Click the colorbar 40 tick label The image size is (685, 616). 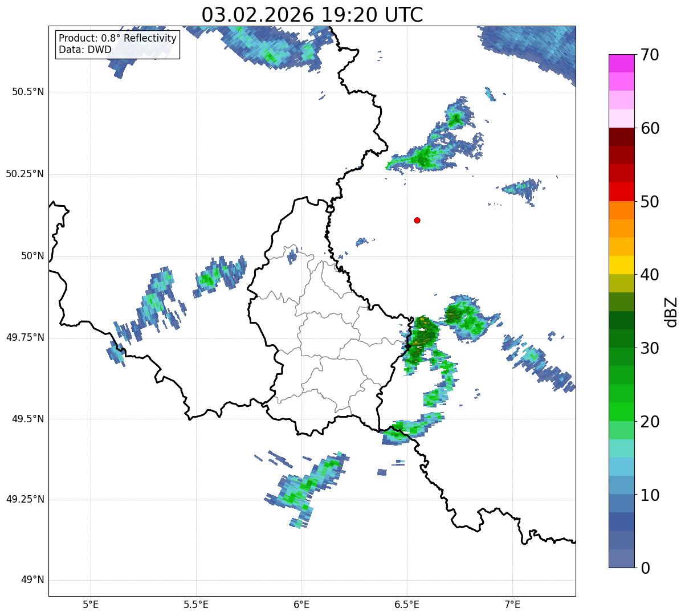click(x=651, y=275)
